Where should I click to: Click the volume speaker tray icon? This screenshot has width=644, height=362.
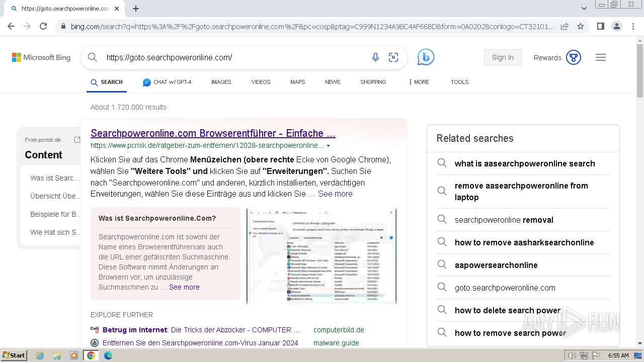coord(572,355)
